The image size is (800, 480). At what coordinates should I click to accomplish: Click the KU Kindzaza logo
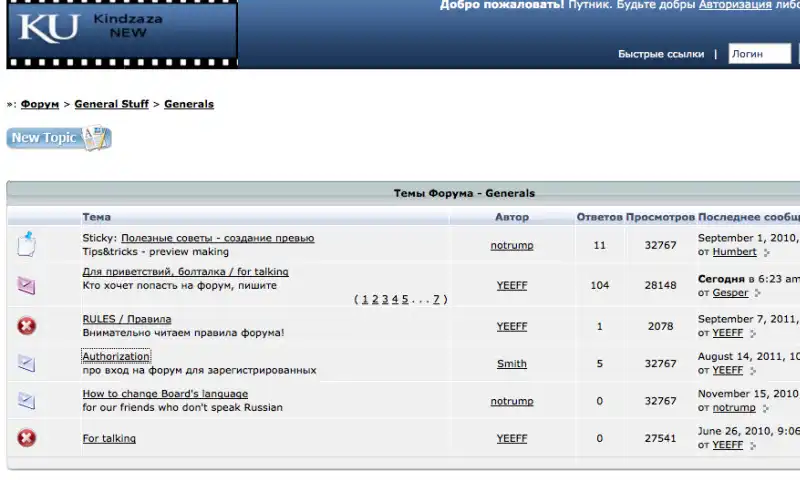pos(120,33)
